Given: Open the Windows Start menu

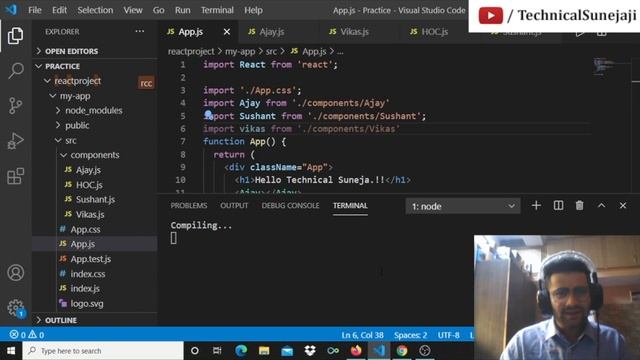Looking at the screenshot, I should [11, 351].
